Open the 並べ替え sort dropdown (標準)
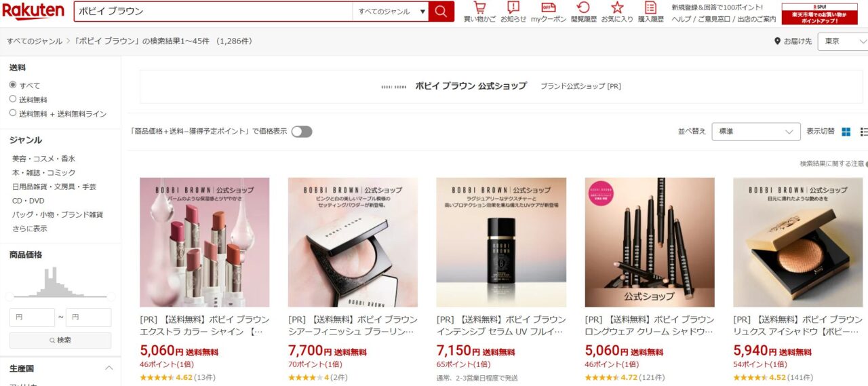The image size is (868, 386). [756, 132]
